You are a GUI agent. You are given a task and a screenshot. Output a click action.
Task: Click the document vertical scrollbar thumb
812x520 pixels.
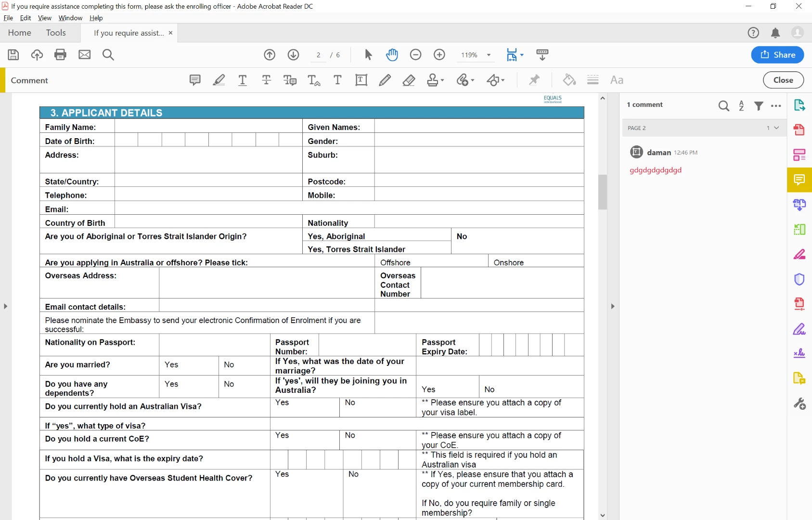coord(603,192)
